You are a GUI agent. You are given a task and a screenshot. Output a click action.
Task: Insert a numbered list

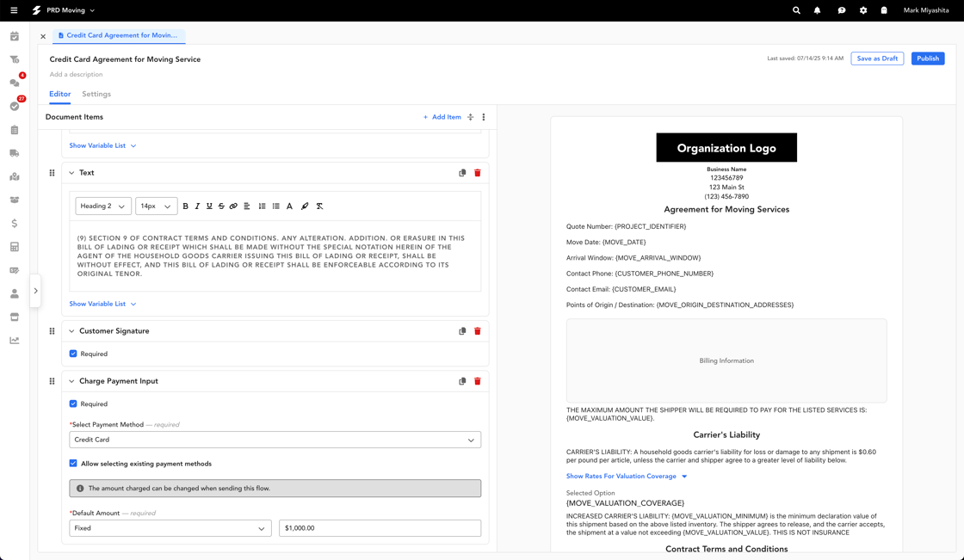coord(262,206)
